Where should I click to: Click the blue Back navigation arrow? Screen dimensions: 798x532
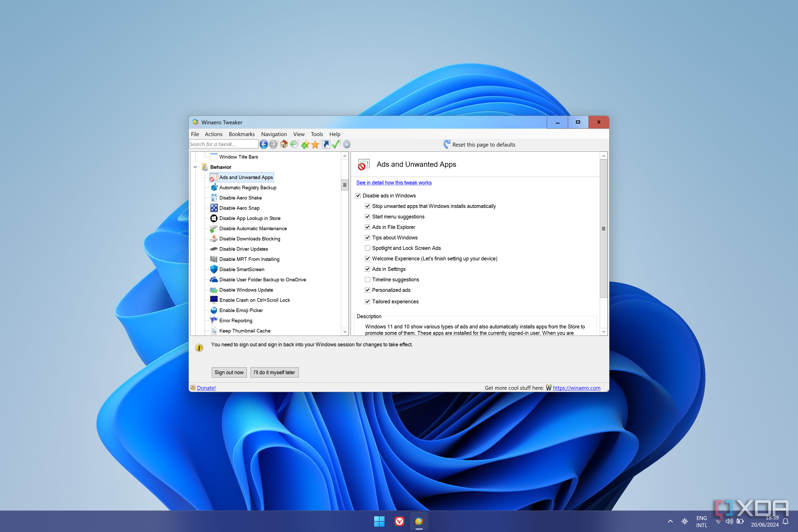coord(263,144)
